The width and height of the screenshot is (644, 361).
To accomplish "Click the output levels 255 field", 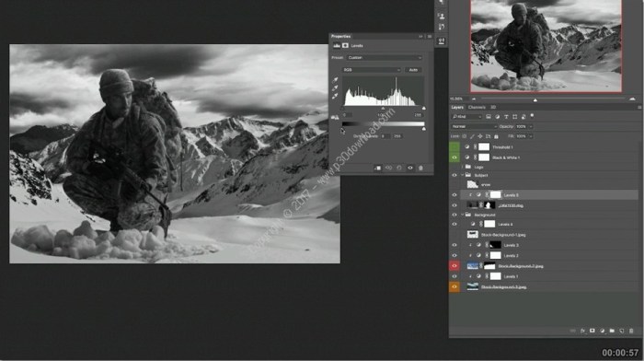I will [397, 136].
